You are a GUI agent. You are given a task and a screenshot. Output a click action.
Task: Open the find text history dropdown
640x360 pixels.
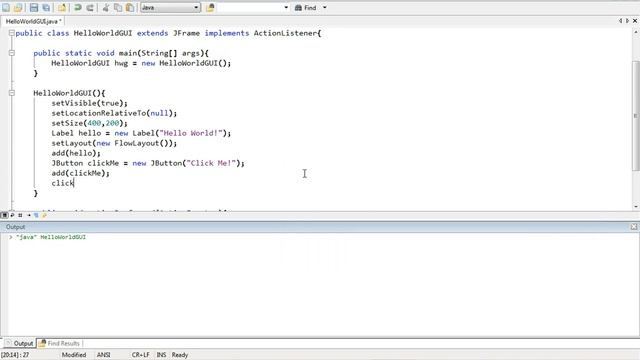[286, 7]
